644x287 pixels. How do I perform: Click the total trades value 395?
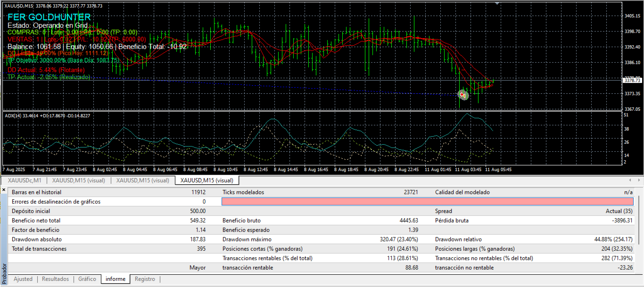pyautogui.click(x=202, y=249)
